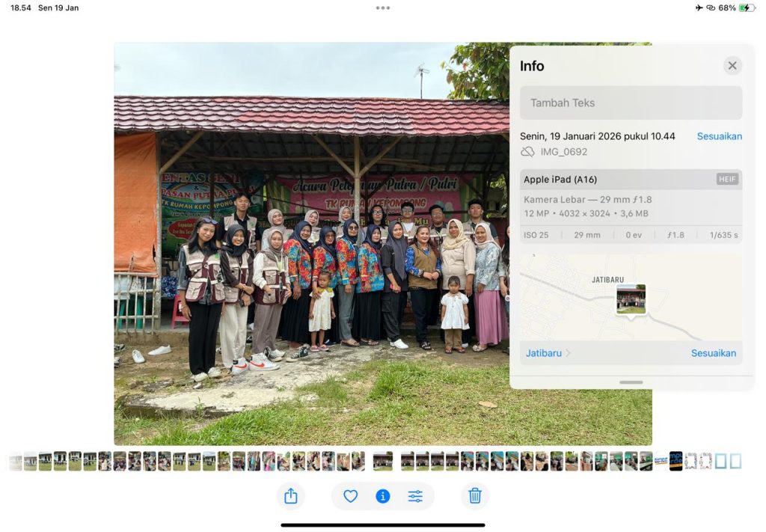Tap Sesuaikan below the map
The height and width of the screenshot is (532, 766).
[713, 353]
